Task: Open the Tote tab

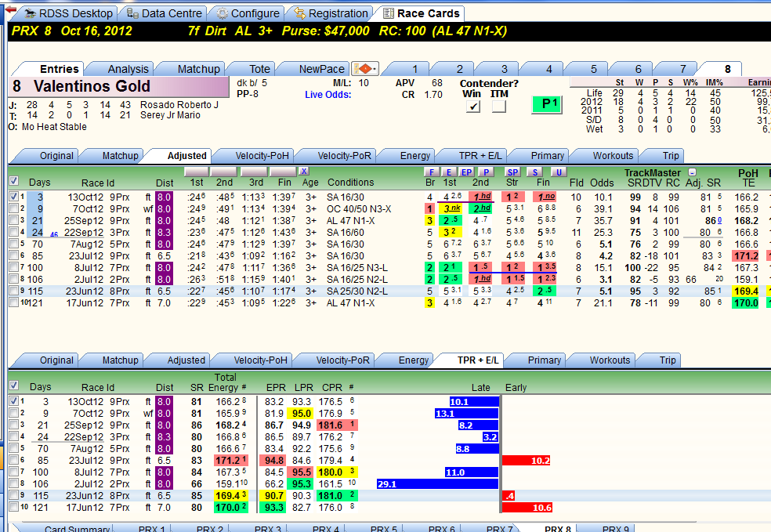Action: [x=259, y=69]
